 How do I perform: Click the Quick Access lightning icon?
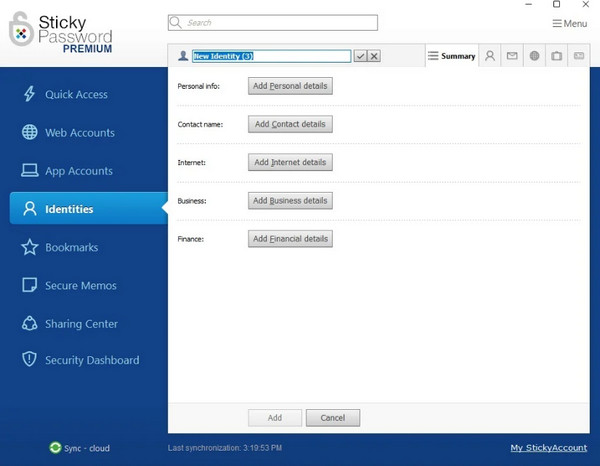[29, 94]
